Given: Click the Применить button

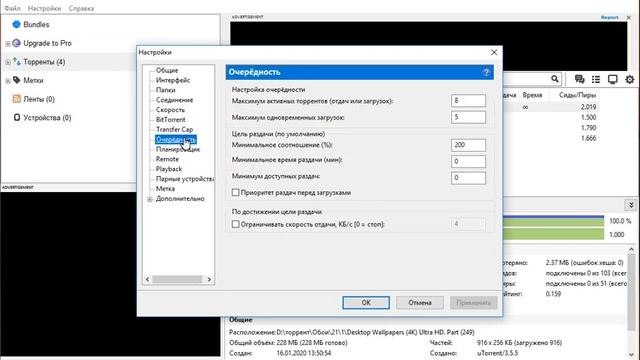Looking at the screenshot, I should click(474, 302).
